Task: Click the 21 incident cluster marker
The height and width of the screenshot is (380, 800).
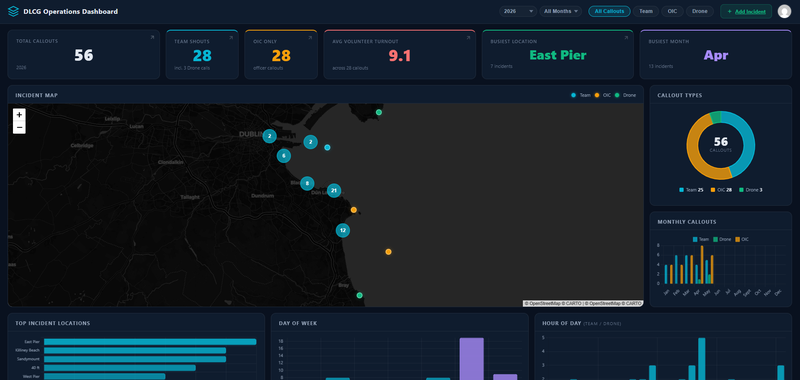Action: click(x=334, y=191)
